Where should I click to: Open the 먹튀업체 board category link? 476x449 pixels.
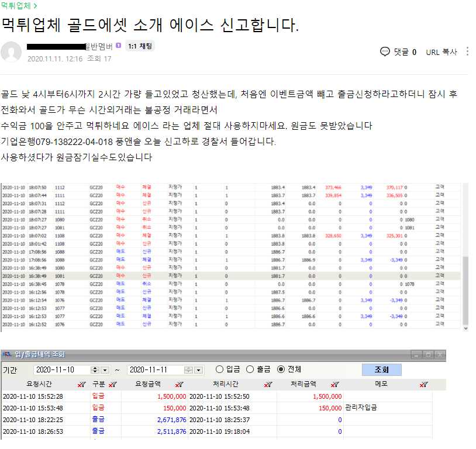[x=19, y=6]
